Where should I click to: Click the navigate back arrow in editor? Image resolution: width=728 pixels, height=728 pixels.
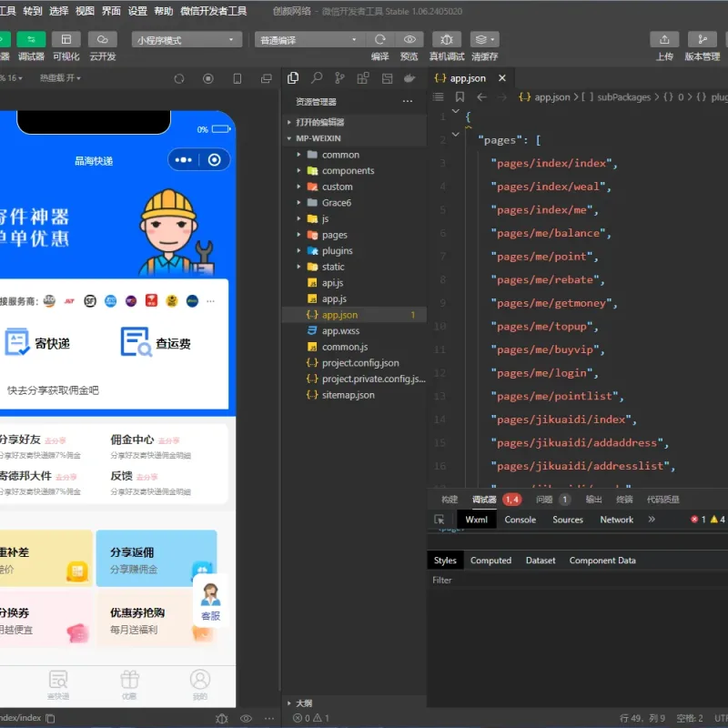481,97
